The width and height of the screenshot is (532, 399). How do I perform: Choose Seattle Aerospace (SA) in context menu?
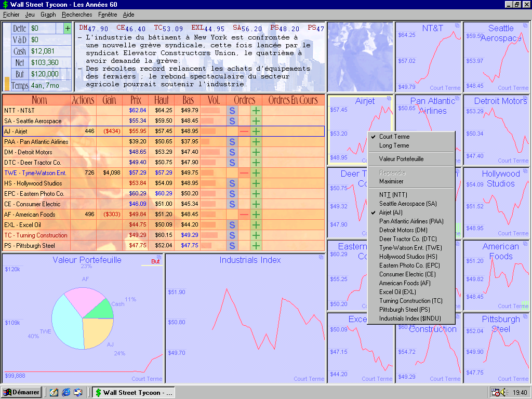pos(411,204)
